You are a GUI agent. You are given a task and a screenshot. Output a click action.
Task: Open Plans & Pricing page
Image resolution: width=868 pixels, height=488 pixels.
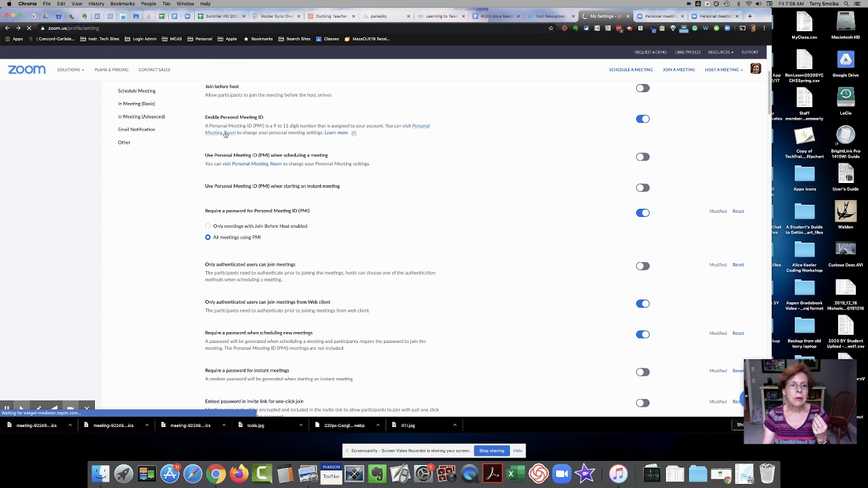pos(111,69)
